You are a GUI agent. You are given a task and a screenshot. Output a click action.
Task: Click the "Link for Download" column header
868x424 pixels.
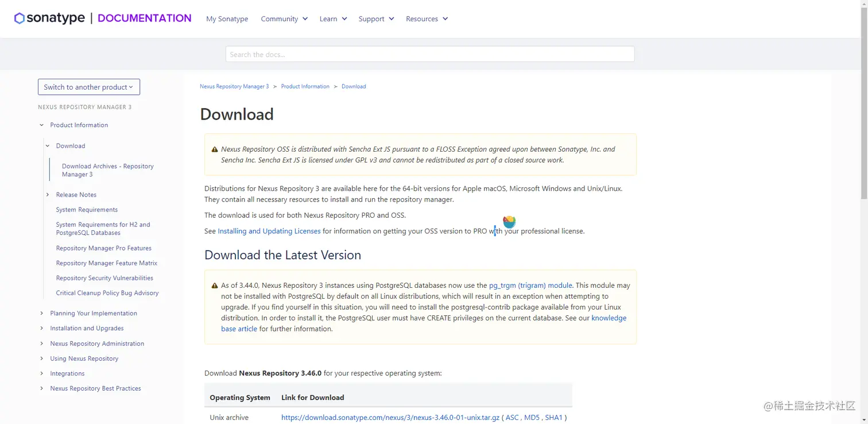pos(313,398)
